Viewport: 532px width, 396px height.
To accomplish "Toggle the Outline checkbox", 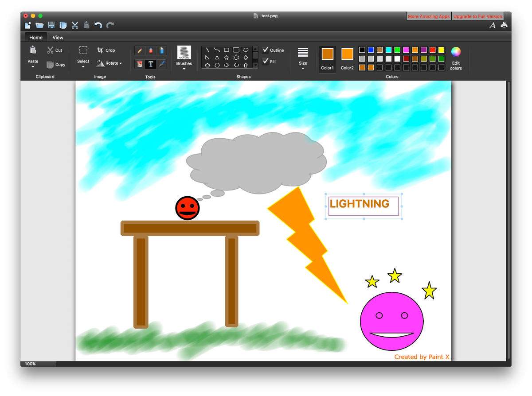I will tap(266, 50).
